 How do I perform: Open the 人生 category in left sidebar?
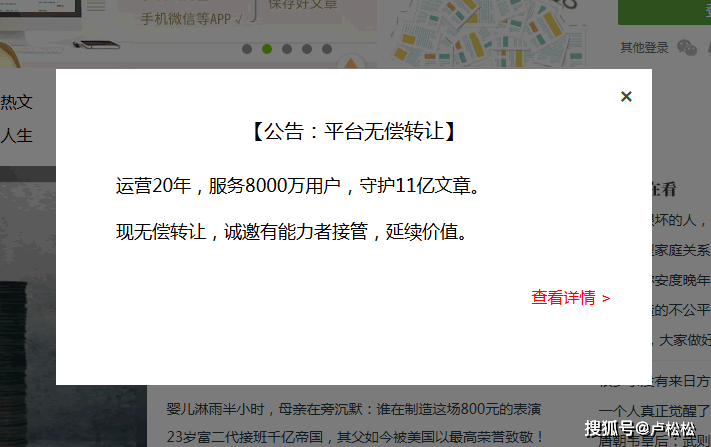coord(17,136)
